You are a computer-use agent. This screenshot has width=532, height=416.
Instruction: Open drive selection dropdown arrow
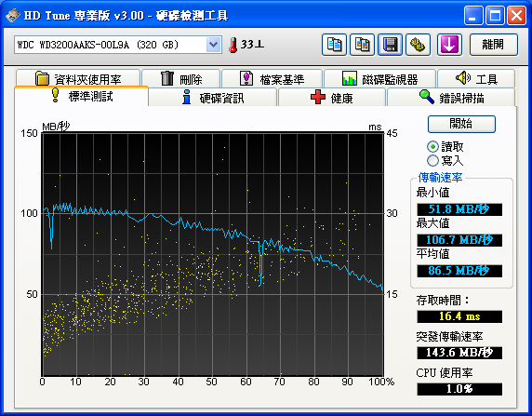(x=213, y=45)
